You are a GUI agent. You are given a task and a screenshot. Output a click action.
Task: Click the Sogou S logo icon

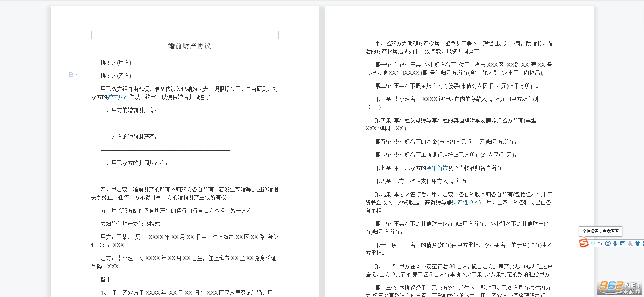[x=584, y=243]
